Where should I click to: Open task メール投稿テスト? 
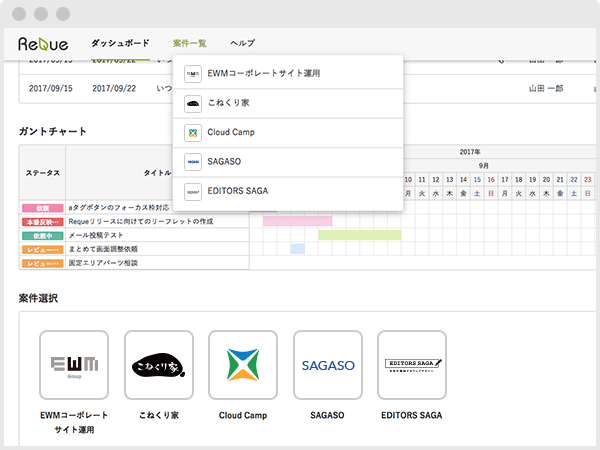[x=96, y=235]
